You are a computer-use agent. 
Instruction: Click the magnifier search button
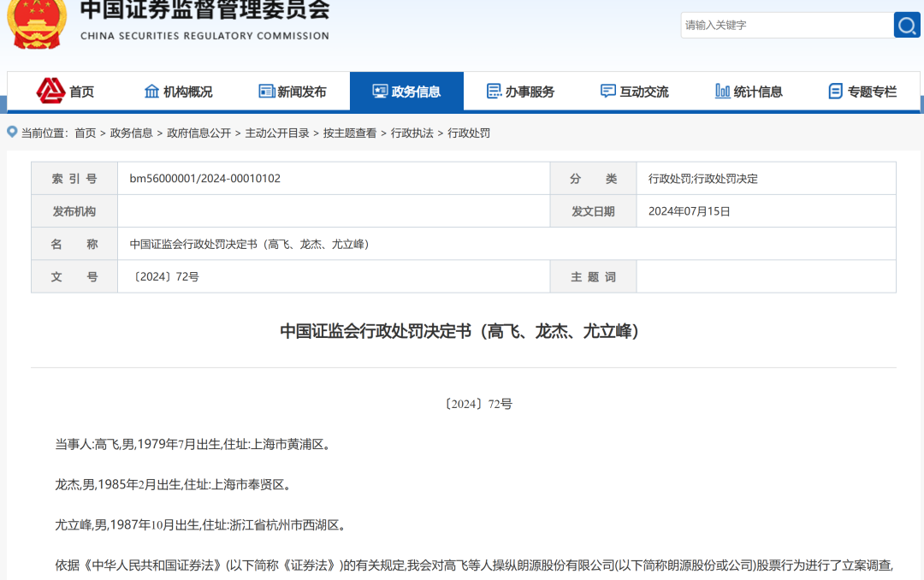coord(906,25)
